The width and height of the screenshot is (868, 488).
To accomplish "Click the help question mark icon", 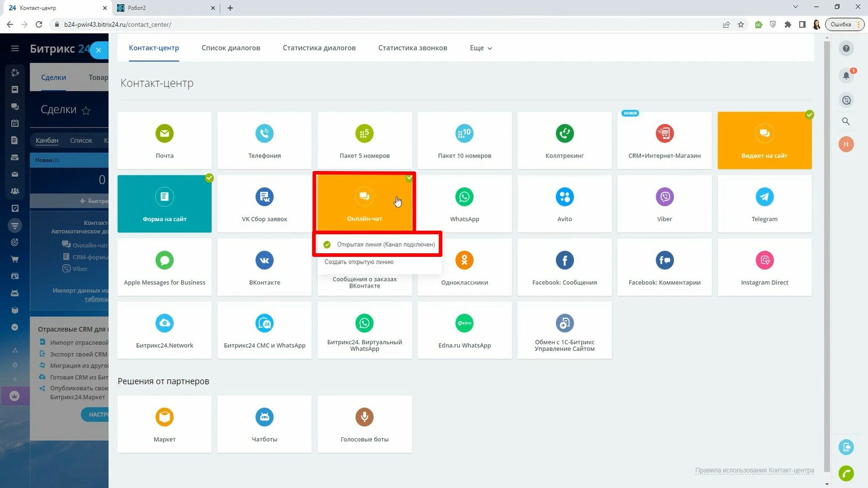I will click(x=846, y=49).
